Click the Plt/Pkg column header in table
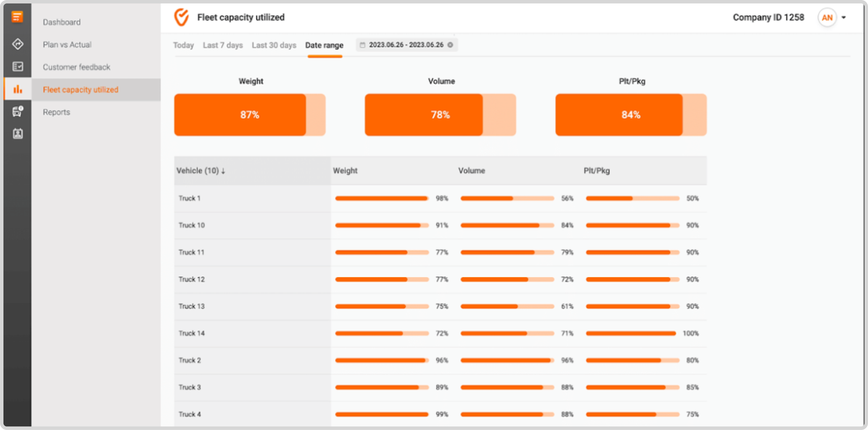 click(597, 171)
